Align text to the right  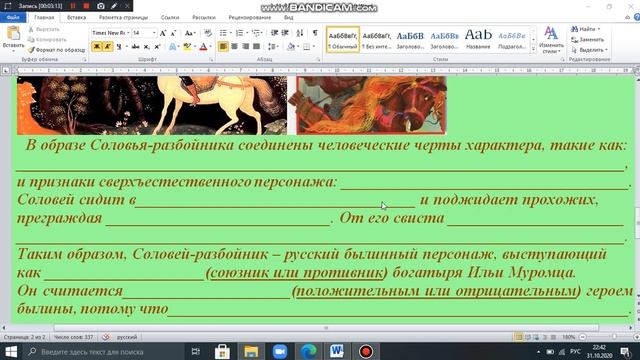click(x=245, y=47)
